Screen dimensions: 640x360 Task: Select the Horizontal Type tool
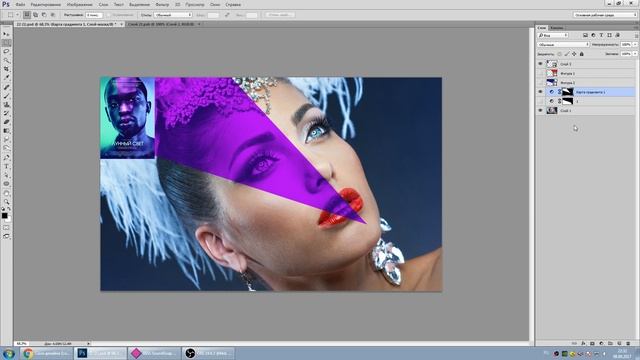6,167
